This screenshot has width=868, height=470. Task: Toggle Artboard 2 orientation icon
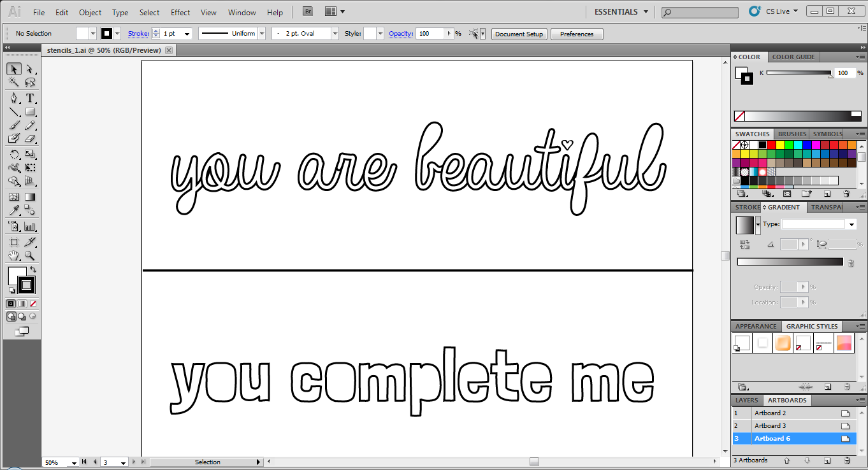click(846, 413)
